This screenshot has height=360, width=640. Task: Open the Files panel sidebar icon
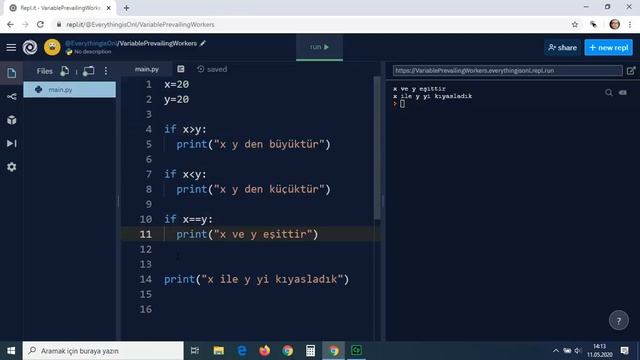11,73
